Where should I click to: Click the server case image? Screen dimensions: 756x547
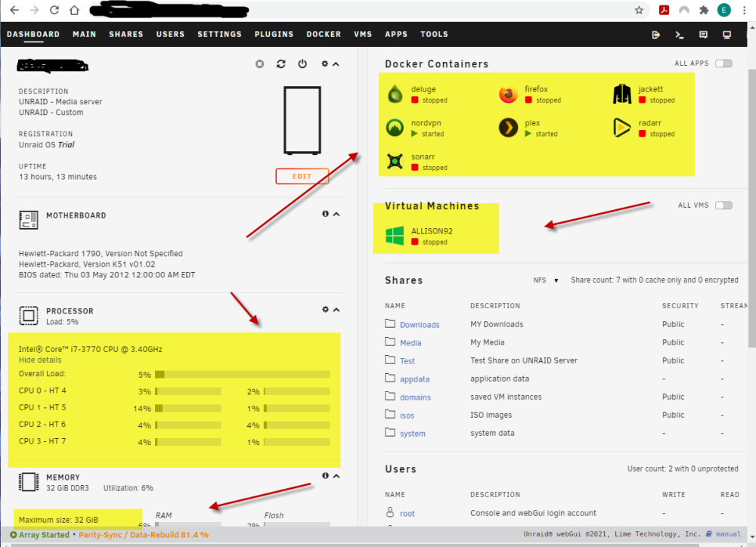(302, 120)
